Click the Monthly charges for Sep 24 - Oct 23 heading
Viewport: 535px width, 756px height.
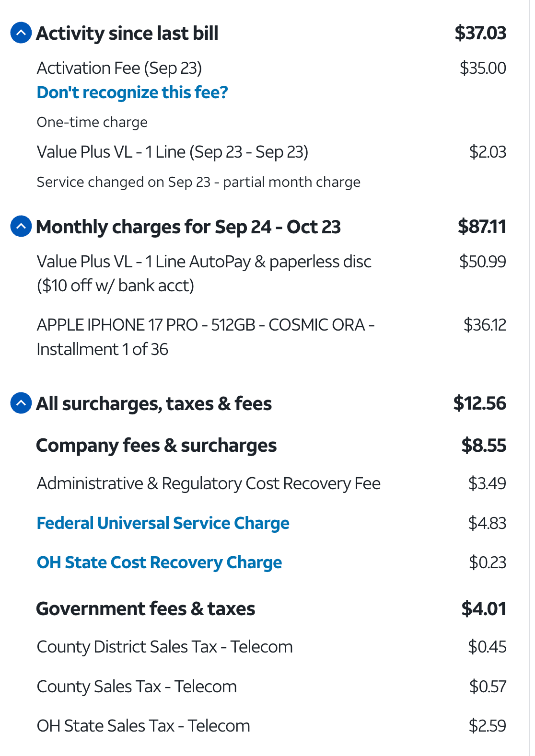pyautogui.click(x=188, y=227)
